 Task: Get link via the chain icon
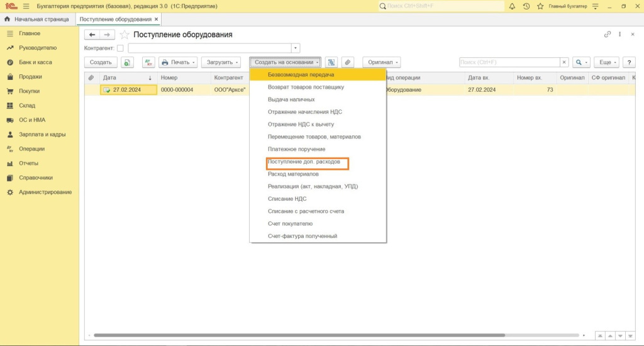607,35
